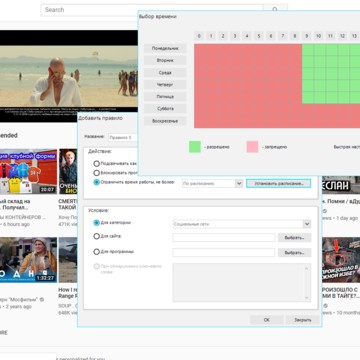
Task: Select the Среда row button
Action: 165,72
